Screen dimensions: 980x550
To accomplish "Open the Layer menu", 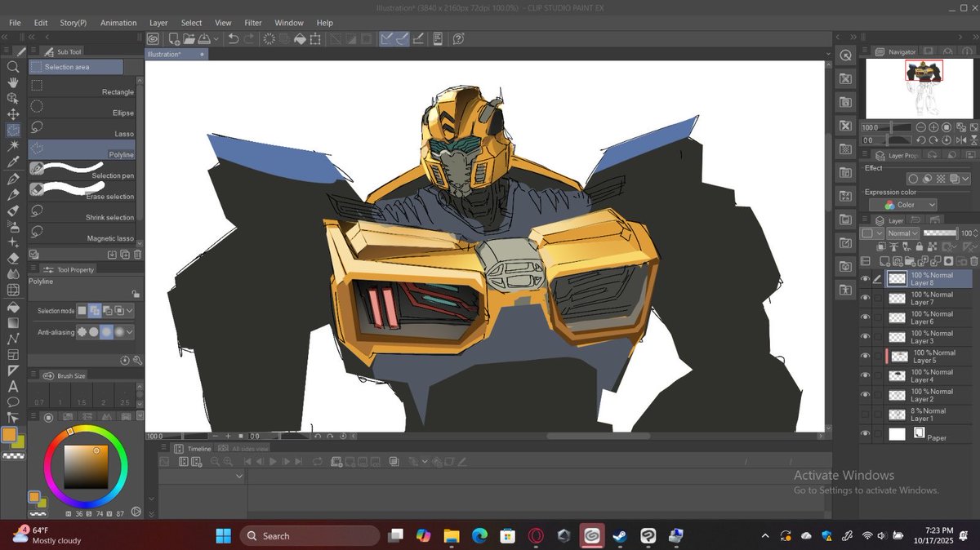I will coord(158,23).
